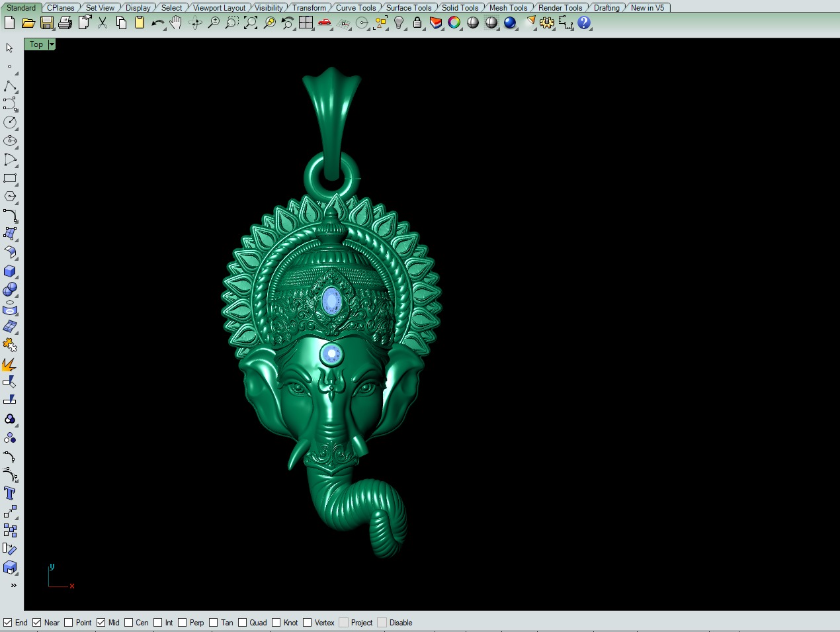
Task: Enable the Cen osnap checkbox
Action: click(129, 623)
